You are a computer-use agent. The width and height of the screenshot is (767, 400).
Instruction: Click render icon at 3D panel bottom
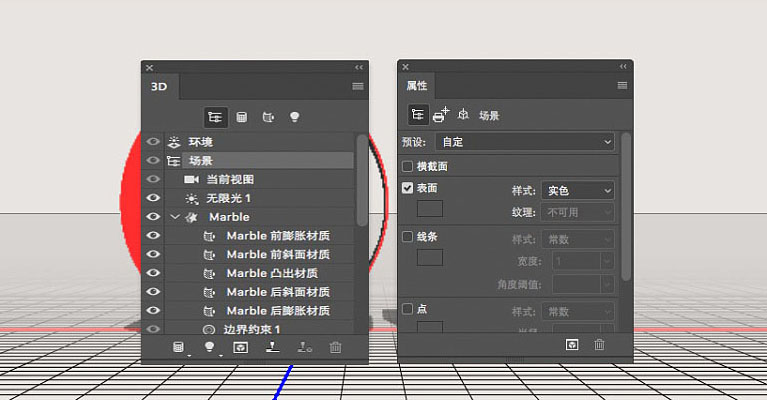240,347
